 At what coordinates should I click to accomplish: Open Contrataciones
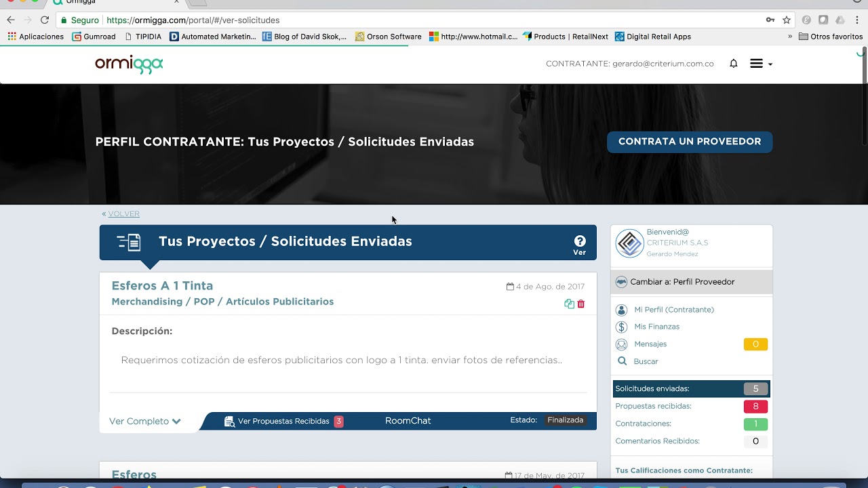pyautogui.click(x=643, y=424)
